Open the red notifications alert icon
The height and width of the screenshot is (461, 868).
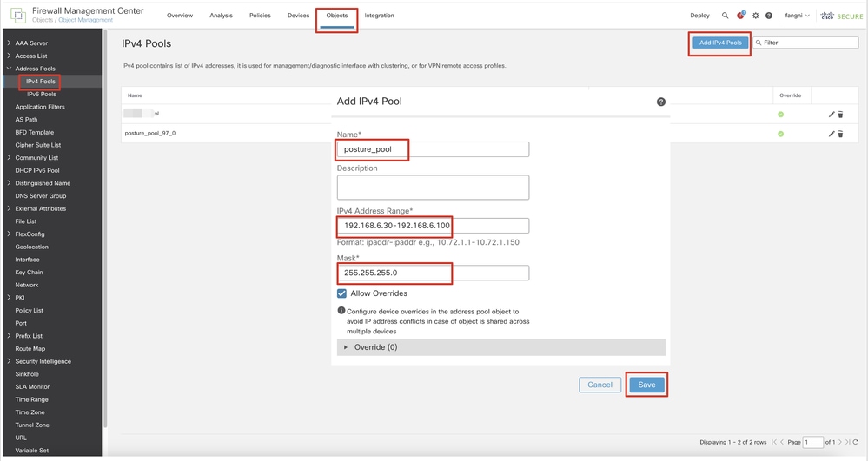pyautogui.click(x=740, y=16)
